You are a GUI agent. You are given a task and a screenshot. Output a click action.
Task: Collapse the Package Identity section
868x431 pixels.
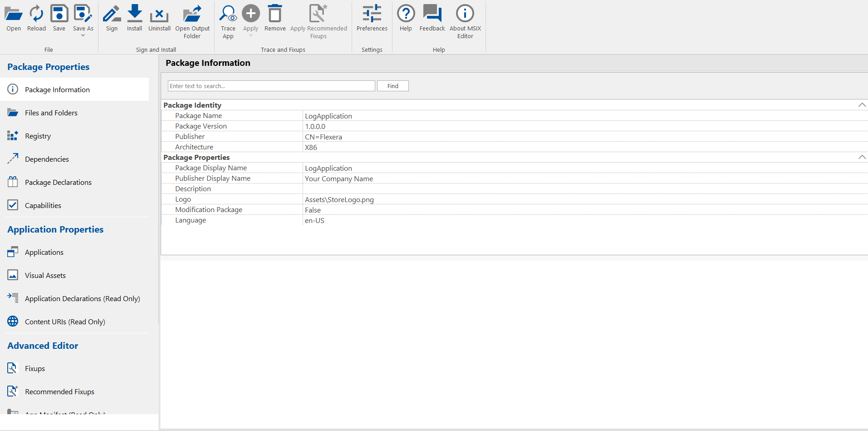coord(862,105)
